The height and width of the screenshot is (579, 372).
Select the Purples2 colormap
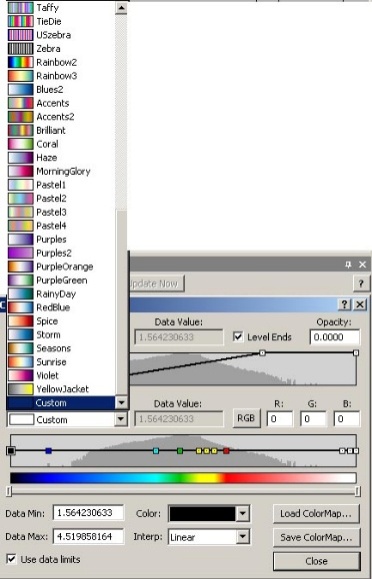tap(61, 253)
